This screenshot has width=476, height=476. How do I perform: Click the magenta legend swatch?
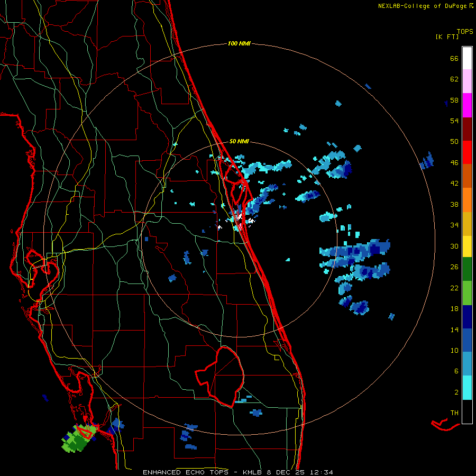coord(467,105)
